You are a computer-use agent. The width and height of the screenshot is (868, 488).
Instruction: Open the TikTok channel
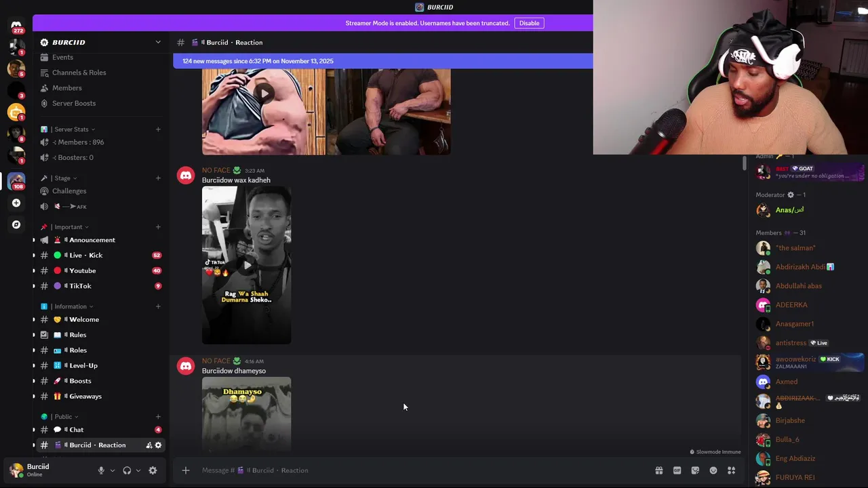[102, 286]
